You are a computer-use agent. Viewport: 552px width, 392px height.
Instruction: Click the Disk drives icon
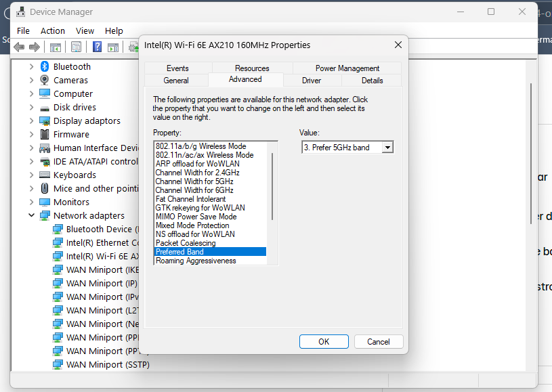[x=45, y=108]
